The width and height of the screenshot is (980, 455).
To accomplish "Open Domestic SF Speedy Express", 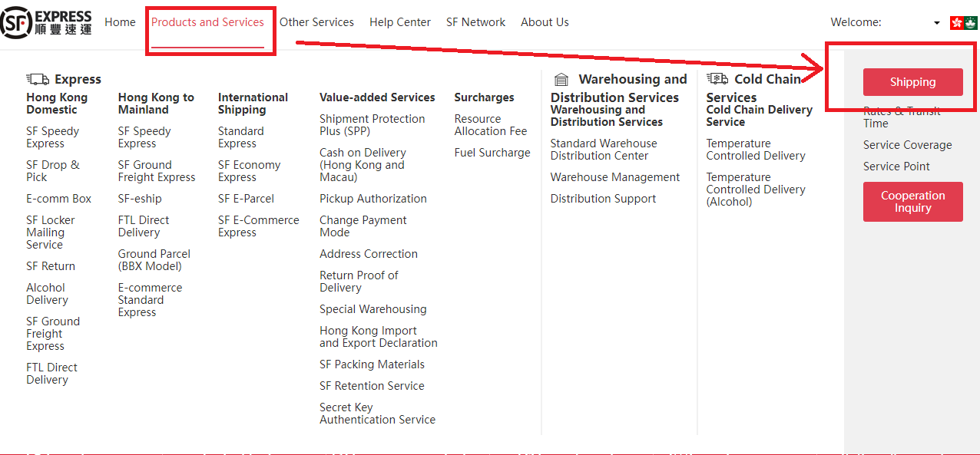I will [52, 137].
